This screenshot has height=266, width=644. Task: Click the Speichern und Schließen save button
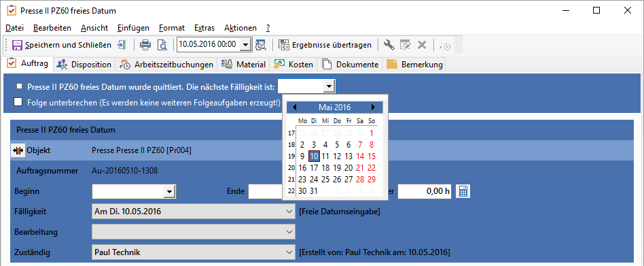tap(62, 45)
